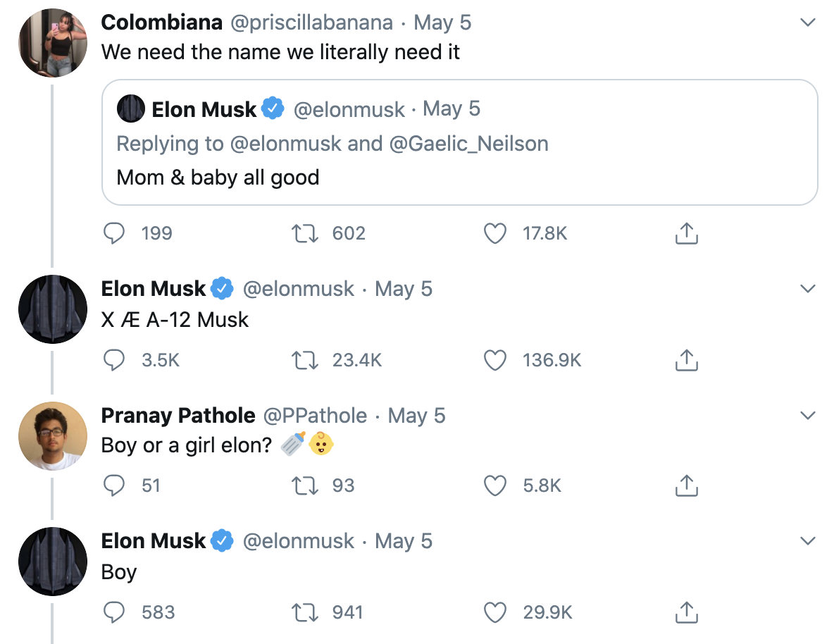Share Elon Musk's "Boy" reply
The height and width of the screenshot is (644, 834).
pyautogui.click(x=686, y=612)
